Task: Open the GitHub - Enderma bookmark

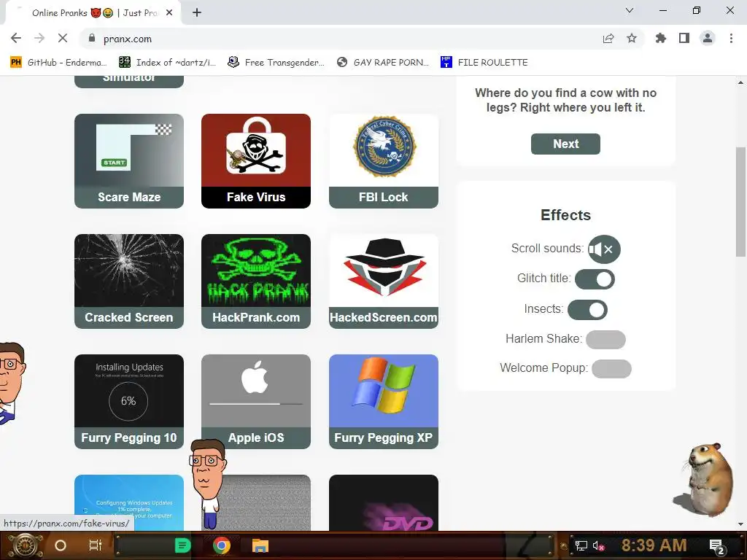Action: tap(58, 63)
